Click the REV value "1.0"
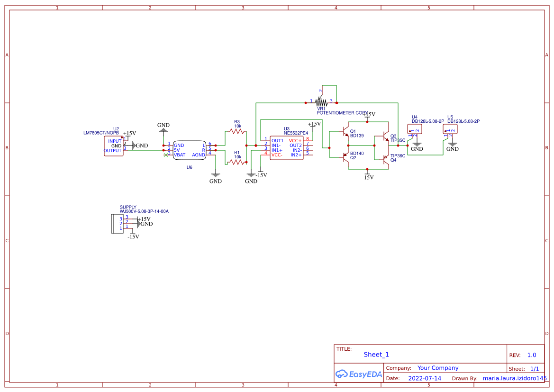The image size is (554, 392). point(532,355)
